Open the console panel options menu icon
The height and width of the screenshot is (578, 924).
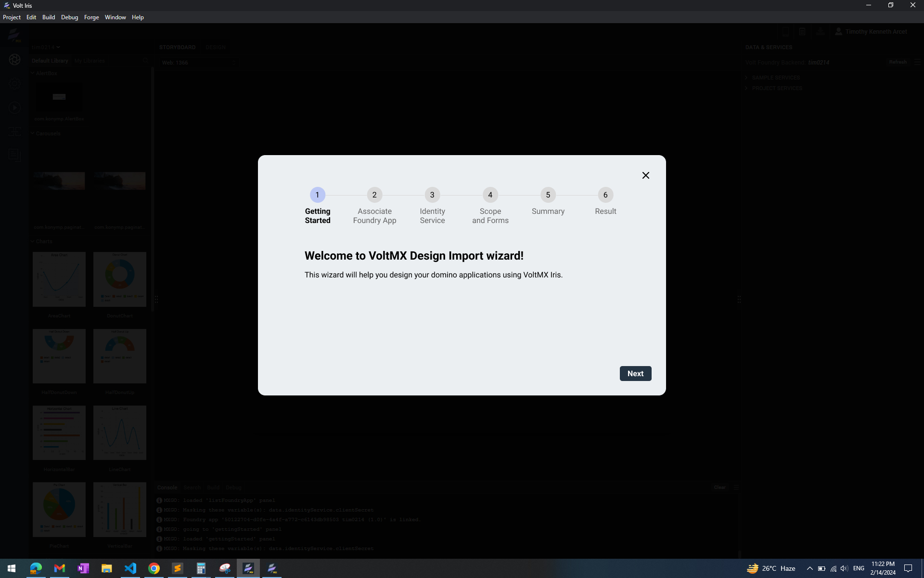[736, 487]
